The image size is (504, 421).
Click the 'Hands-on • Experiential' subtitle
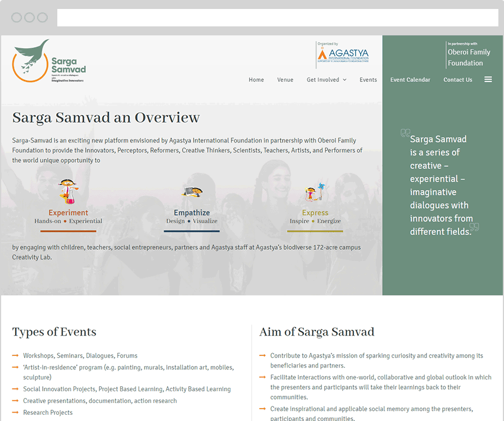point(68,221)
